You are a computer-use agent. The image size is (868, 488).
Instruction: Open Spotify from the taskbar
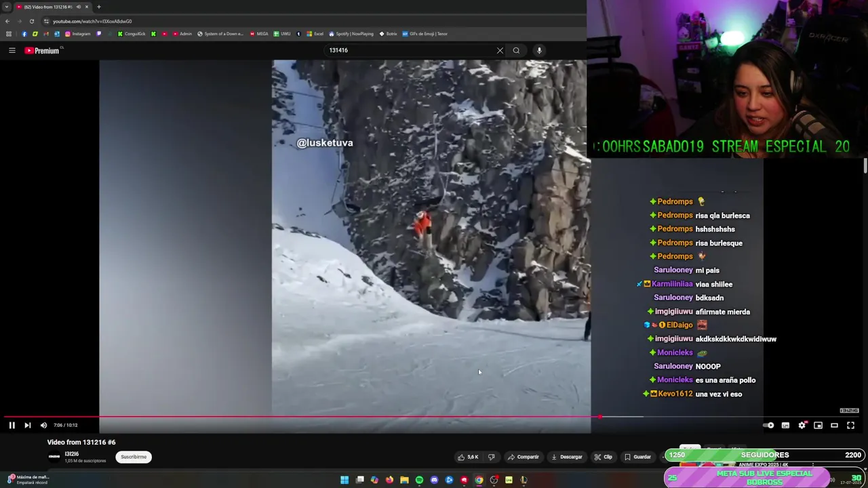click(x=419, y=480)
